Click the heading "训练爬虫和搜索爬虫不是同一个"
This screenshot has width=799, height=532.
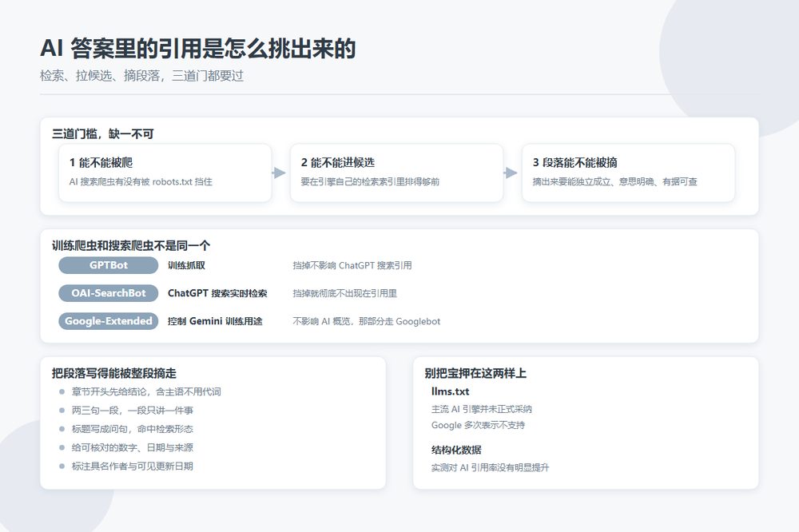tap(131, 245)
